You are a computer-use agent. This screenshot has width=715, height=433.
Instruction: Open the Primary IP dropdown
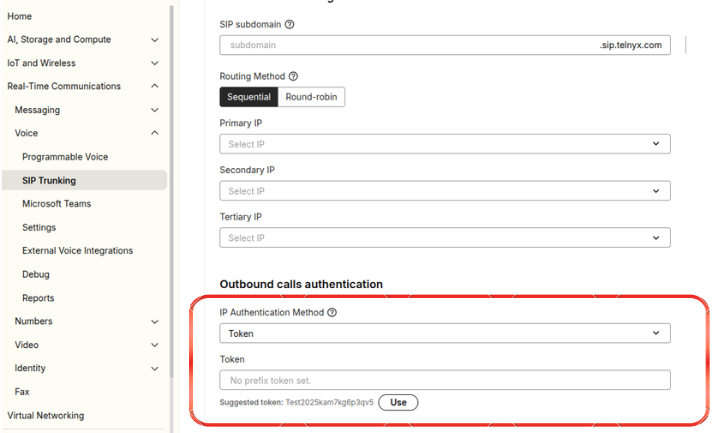[445, 144]
